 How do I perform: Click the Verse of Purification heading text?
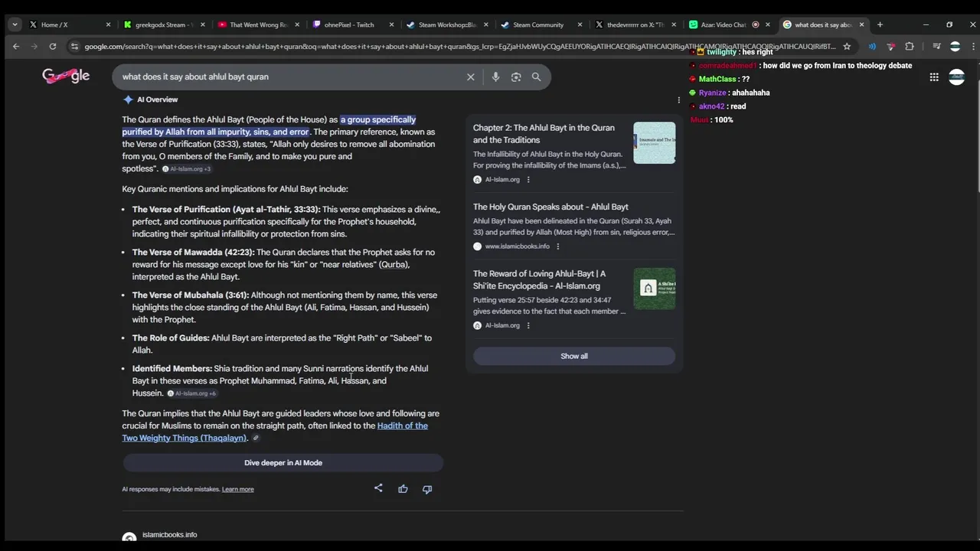click(x=226, y=209)
